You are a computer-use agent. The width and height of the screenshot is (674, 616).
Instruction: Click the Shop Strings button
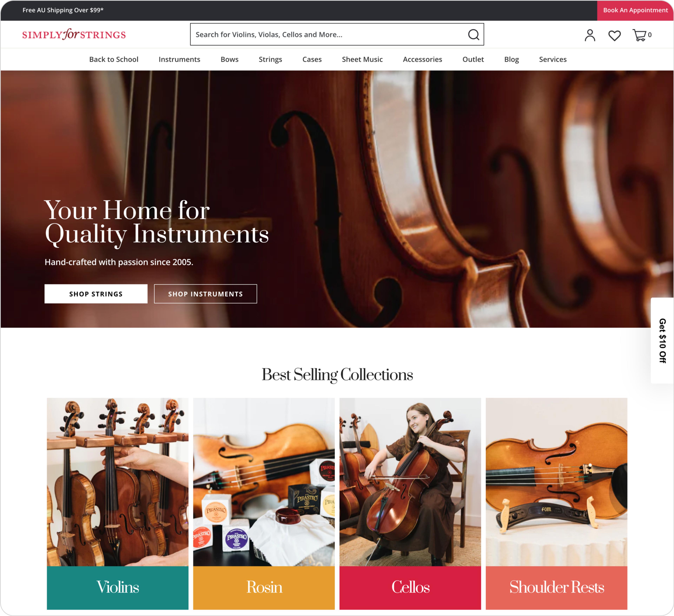coord(96,294)
